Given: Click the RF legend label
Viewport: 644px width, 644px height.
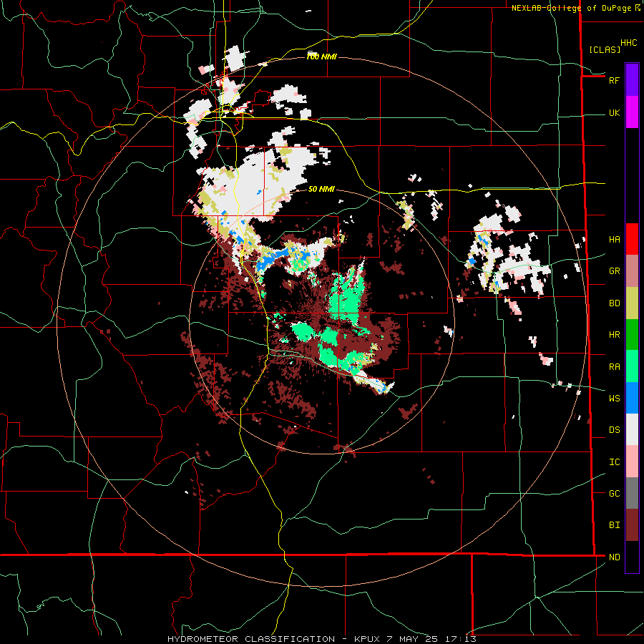Looking at the screenshot, I should tap(614, 80).
